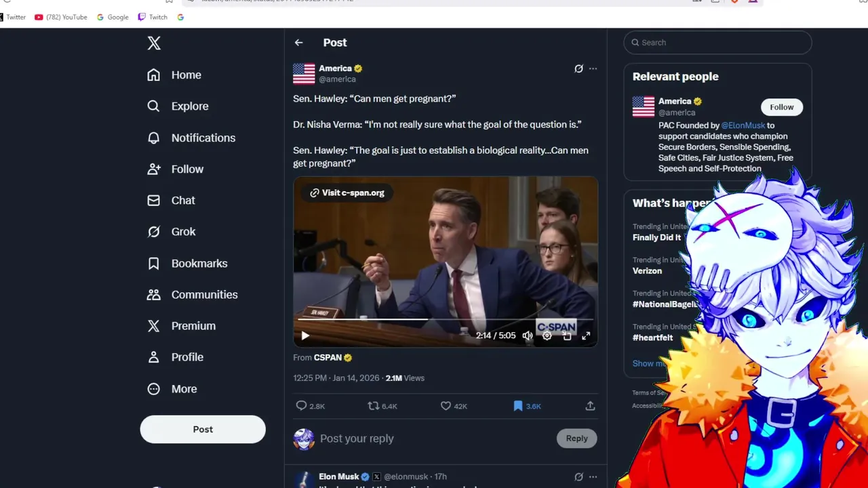The width and height of the screenshot is (868, 488).
Task: Open America's avatar in Relevant people
Action: [x=644, y=106]
